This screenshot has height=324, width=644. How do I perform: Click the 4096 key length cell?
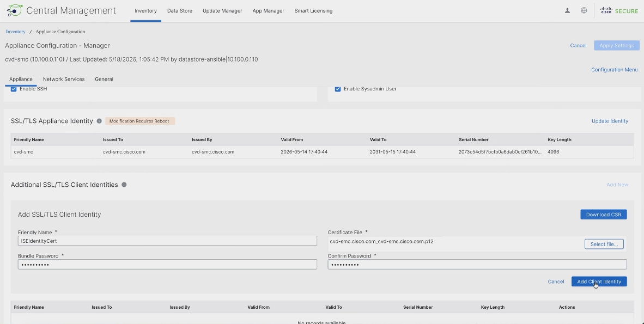[553, 152]
